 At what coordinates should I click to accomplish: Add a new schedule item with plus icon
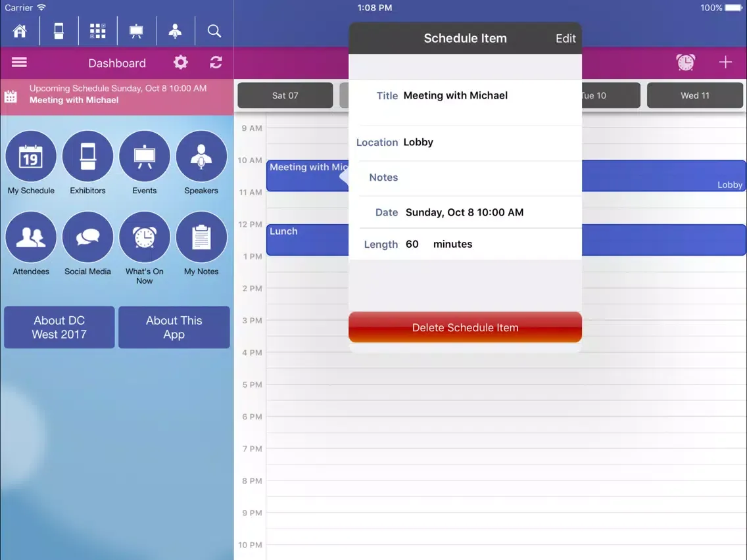pos(725,62)
